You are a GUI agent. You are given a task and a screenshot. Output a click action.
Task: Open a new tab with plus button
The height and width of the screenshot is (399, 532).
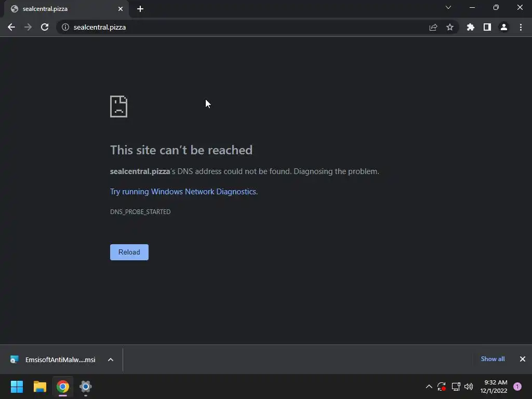[x=140, y=9]
